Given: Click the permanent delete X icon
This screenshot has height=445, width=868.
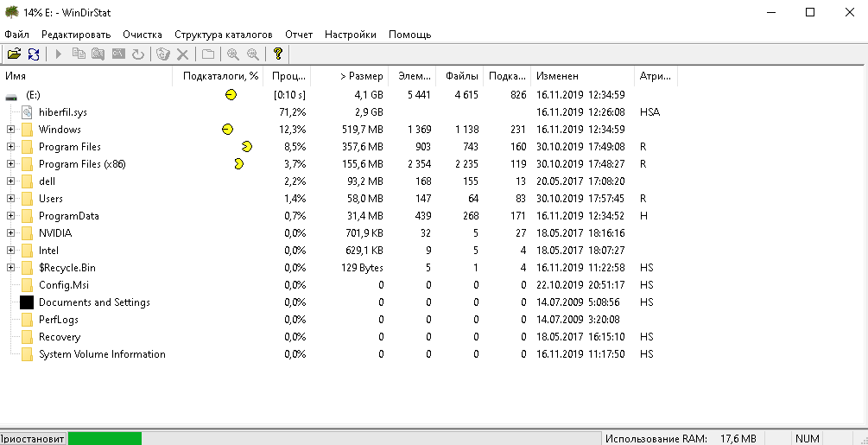Looking at the screenshot, I should coord(182,54).
